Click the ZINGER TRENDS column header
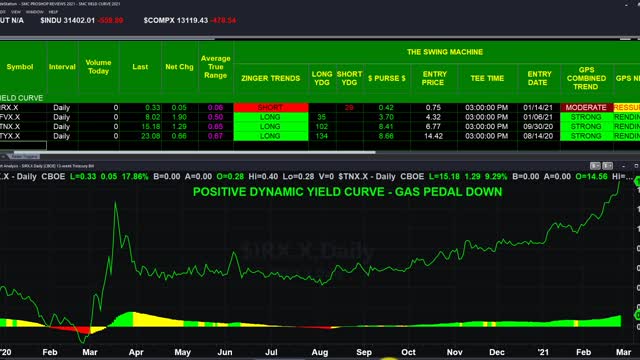 tap(271, 78)
